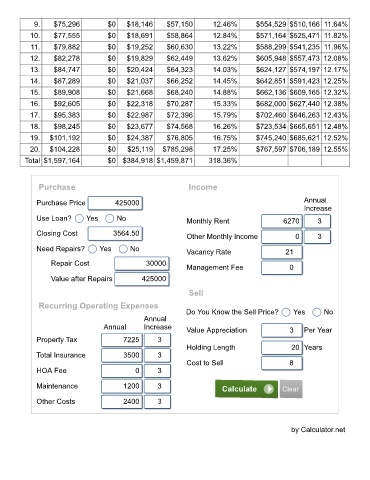Click the Monthly Rent annual increase field
Image resolution: width=370 pixels, height=480 pixels.
coord(318,221)
